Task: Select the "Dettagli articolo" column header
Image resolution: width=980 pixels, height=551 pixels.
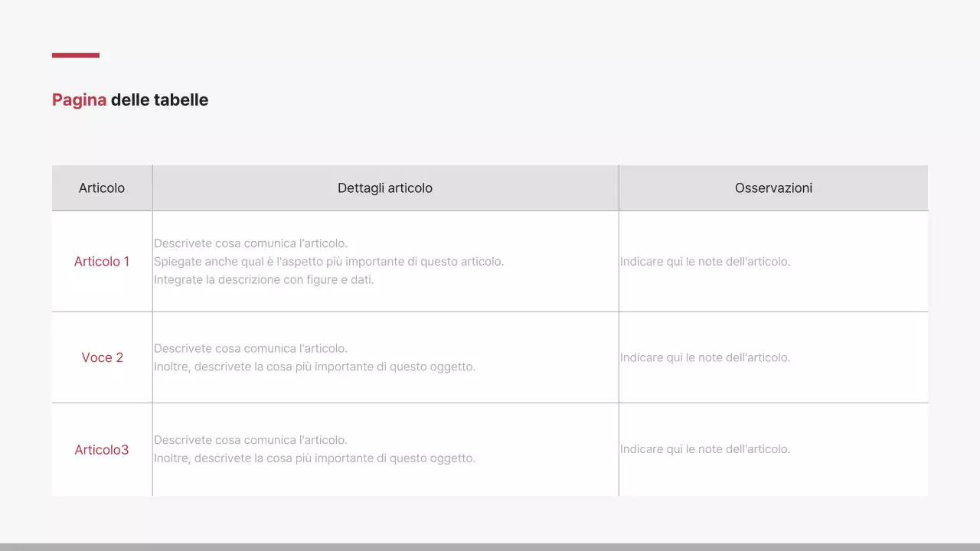Action: 385,188
